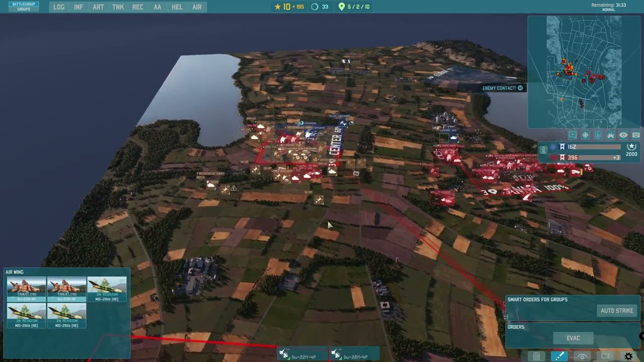Open the Battlegroup Groups panel
Image resolution: width=644 pixels, height=362 pixels.
point(24,7)
